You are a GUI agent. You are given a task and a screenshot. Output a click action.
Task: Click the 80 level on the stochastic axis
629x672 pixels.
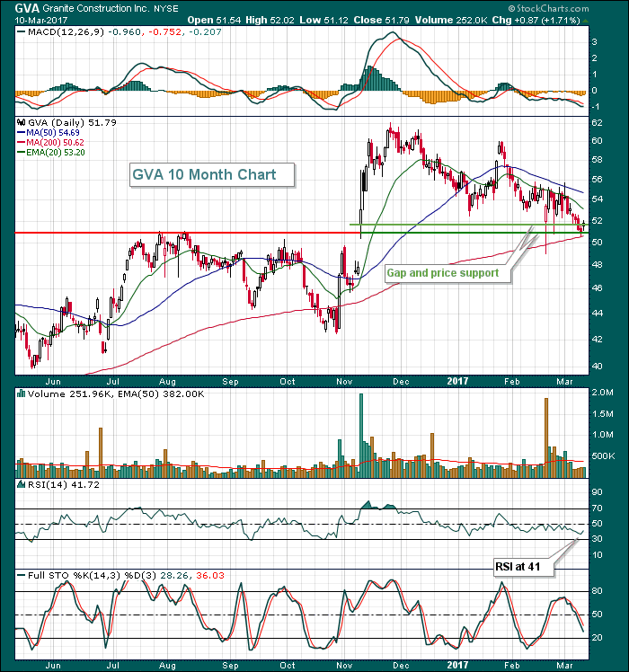point(597,591)
